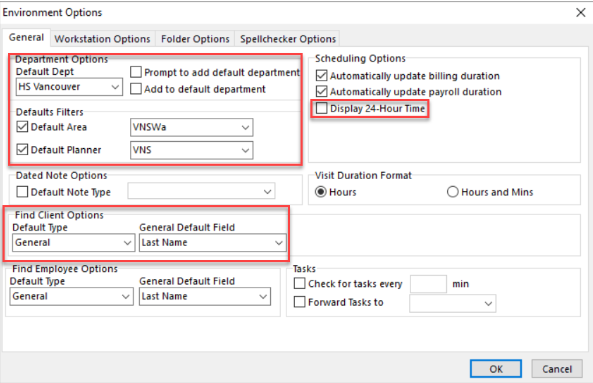
Task: Open the Default Dept dropdown showing HS Vancouver
Action: (x=69, y=87)
